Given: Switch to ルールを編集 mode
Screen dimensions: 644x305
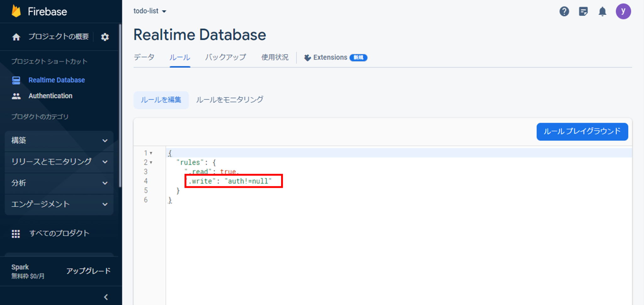Looking at the screenshot, I should (161, 100).
